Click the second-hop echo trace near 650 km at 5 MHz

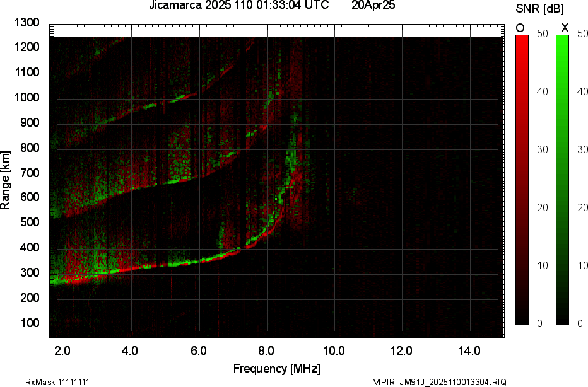(x=165, y=183)
